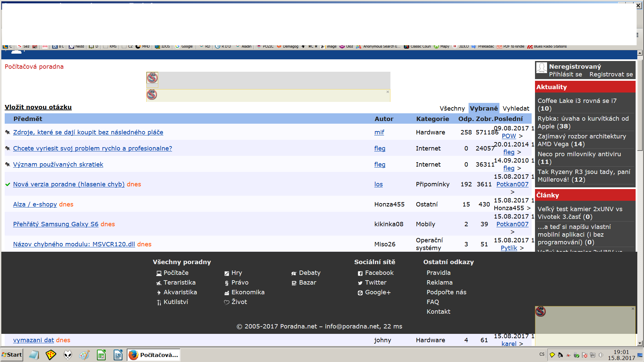Open Paint from the taskbar

tap(85, 355)
